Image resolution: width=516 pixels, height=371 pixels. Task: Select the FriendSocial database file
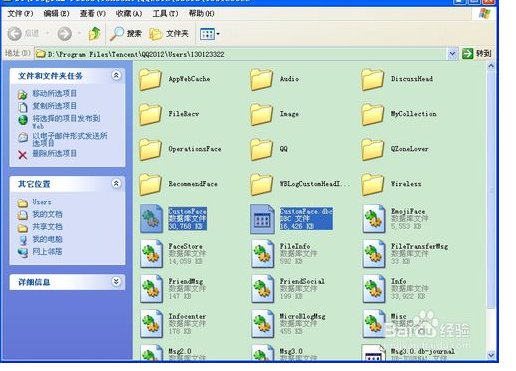point(288,289)
